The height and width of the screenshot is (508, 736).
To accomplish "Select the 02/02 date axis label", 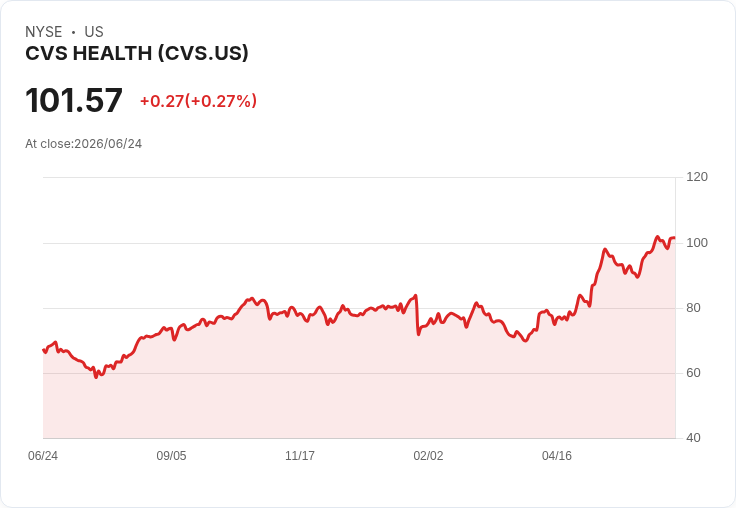I will pos(428,455).
